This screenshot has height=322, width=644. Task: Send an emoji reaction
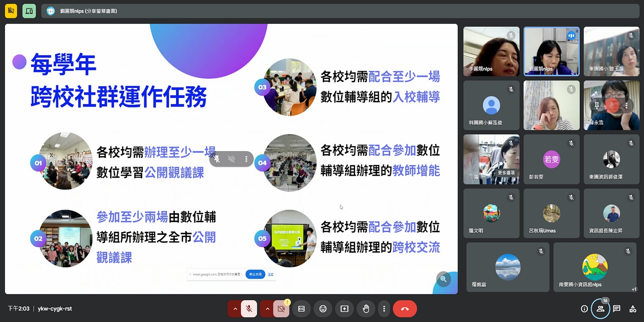pos(323,309)
